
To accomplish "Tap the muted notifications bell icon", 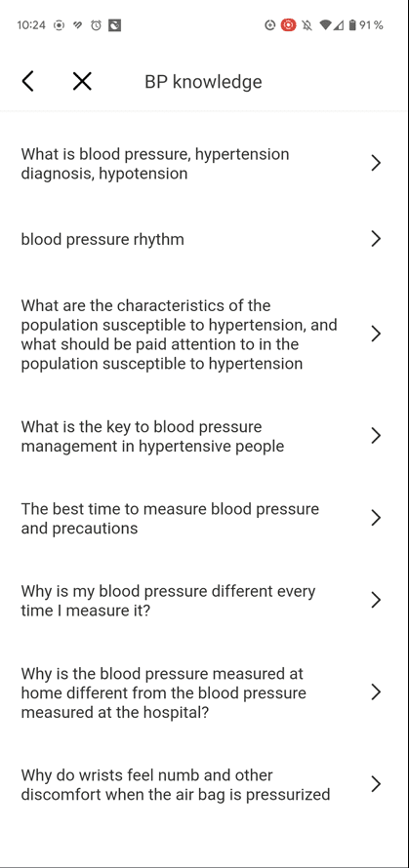I will tap(307, 25).
